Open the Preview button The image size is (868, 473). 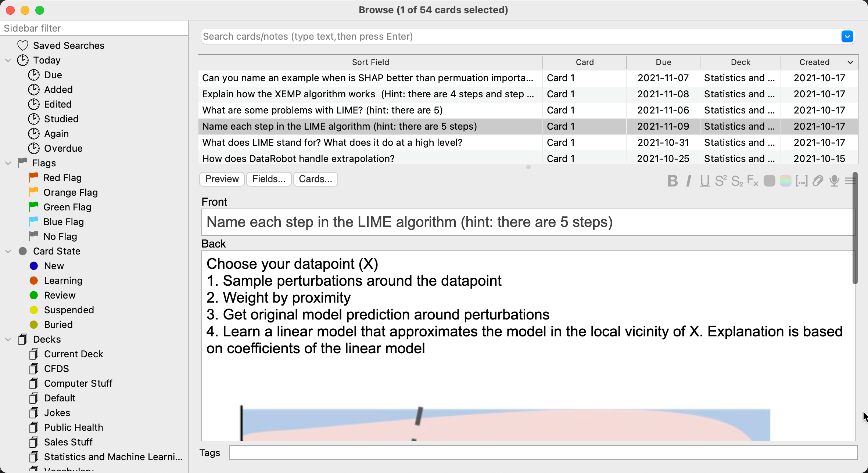pyautogui.click(x=222, y=179)
